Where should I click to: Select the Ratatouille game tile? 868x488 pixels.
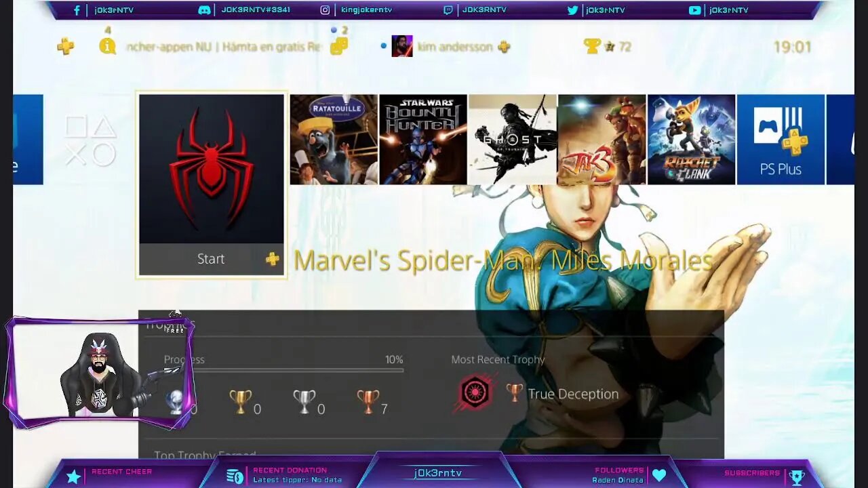(x=334, y=140)
